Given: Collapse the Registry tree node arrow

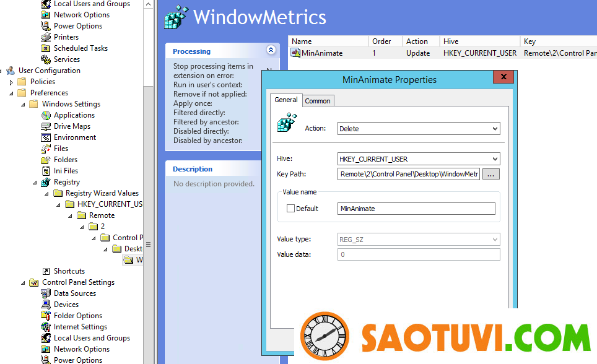Looking at the screenshot, I should pyautogui.click(x=35, y=183).
